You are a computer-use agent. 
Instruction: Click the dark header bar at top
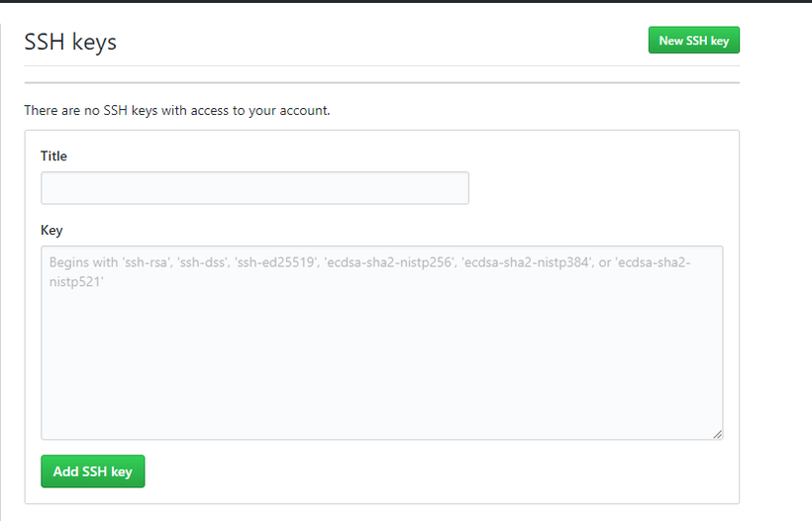(406, 2)
